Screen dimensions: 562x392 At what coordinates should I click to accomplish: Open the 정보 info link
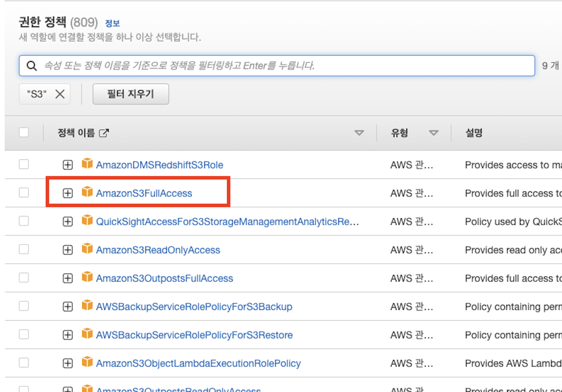tap(112, 23)
